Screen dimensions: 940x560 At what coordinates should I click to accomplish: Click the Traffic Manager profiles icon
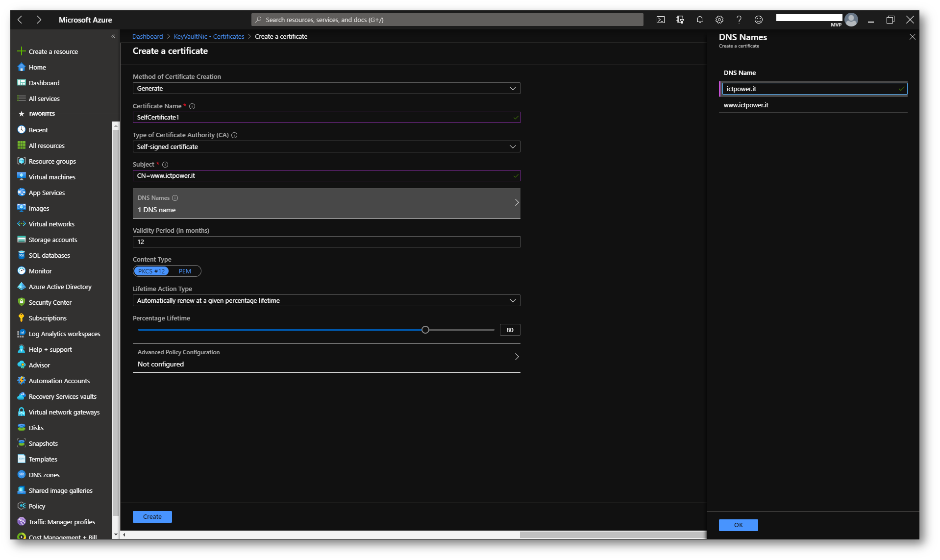[x=21, y=522]
